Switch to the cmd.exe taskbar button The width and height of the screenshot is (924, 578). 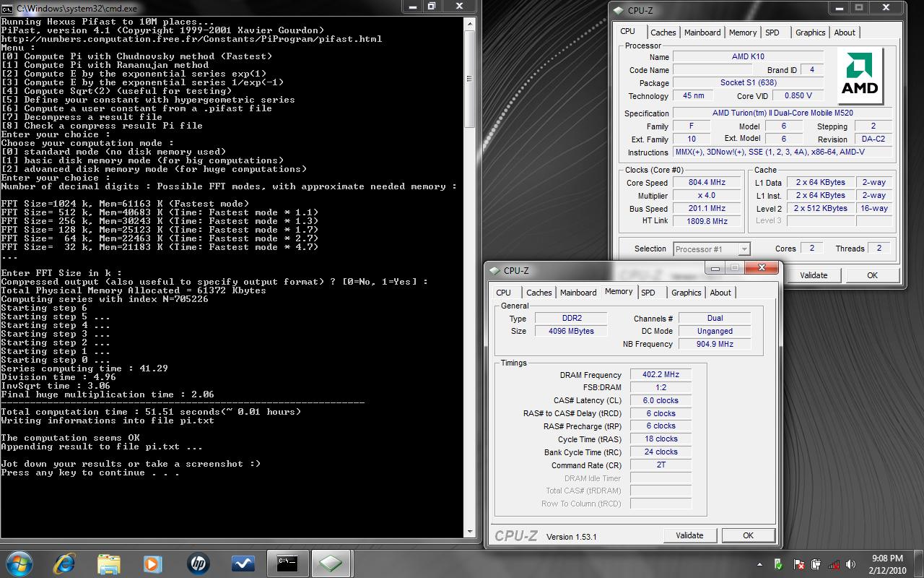[287, 564]
